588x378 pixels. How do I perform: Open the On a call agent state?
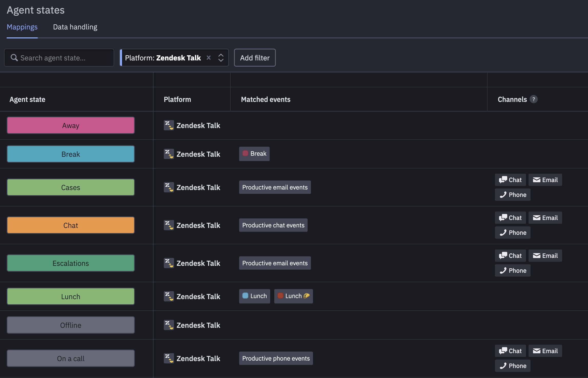tap(71, 359)
